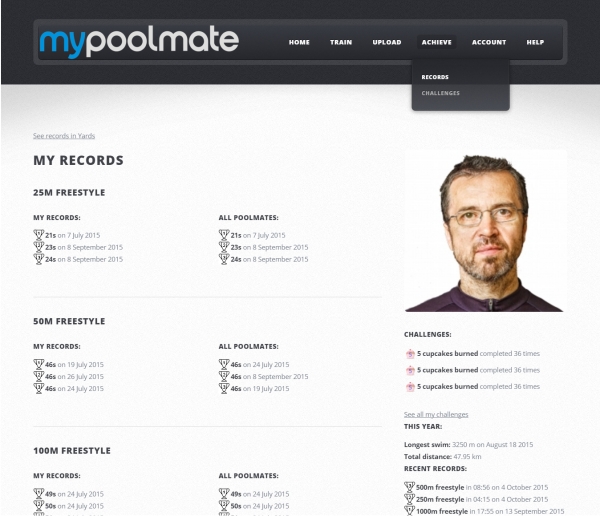
Task: Select the trophy icon next to 500m freestyle recent record
Action: 409,487
